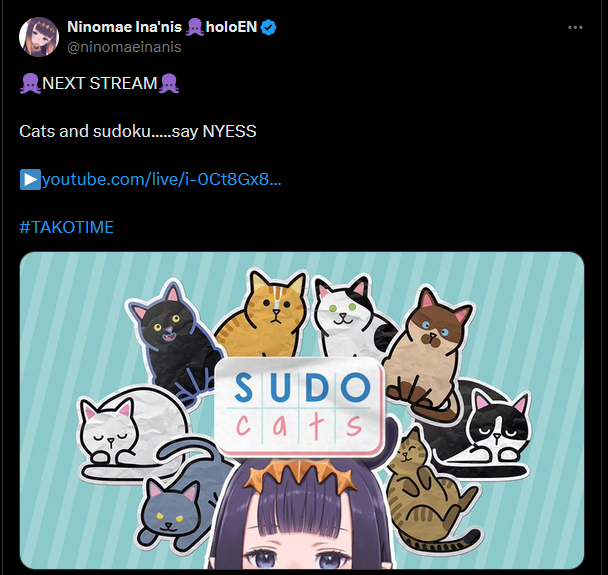
Task: Click the blue verified badge
Action: point(268,28)
